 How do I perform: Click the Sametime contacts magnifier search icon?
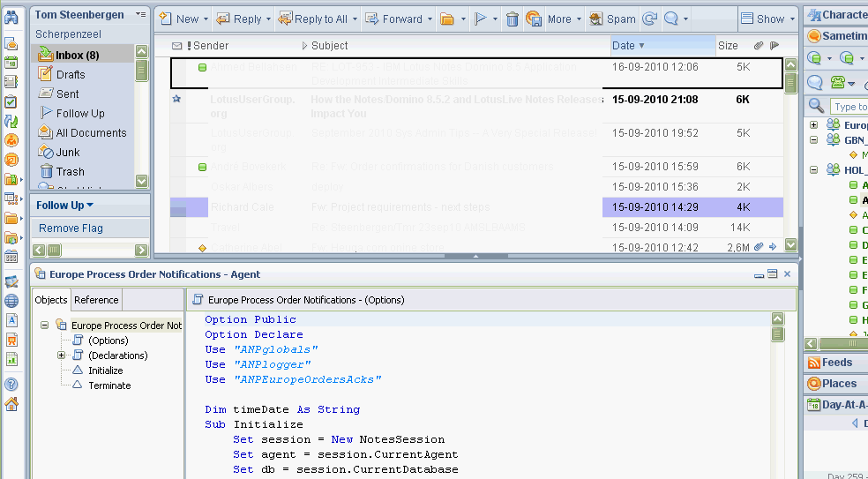pos(816,105)
